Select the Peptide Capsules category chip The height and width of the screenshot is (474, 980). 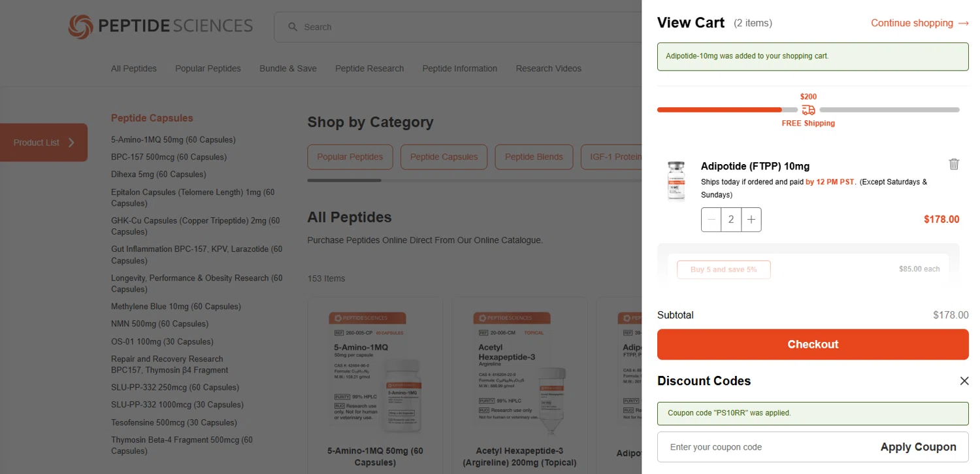coord(444,157)
